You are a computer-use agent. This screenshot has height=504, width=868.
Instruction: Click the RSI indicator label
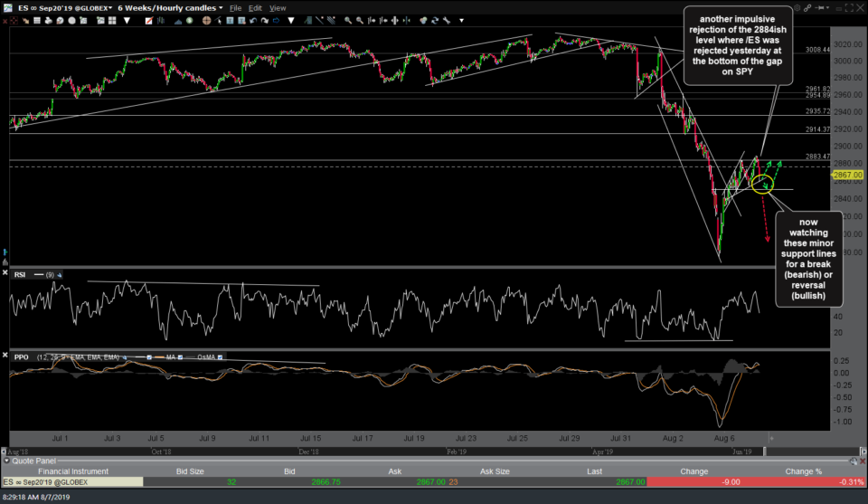click(19, 275)
